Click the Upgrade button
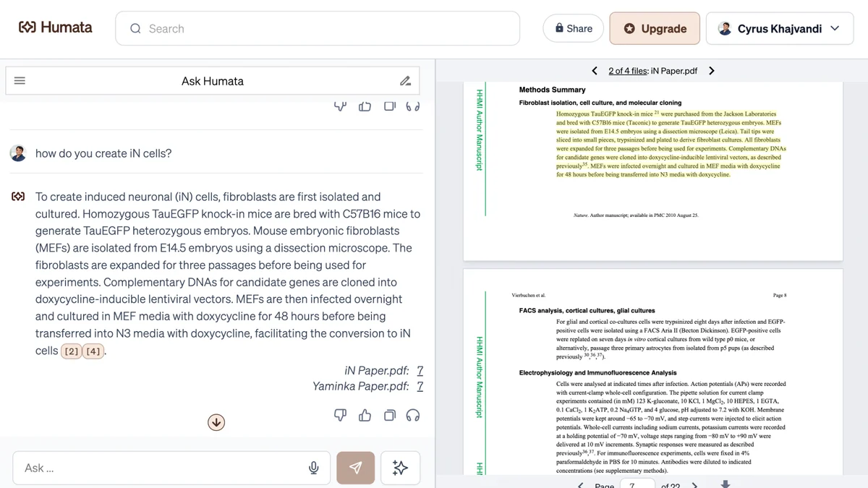868x488 pixels. pos(655,28)
